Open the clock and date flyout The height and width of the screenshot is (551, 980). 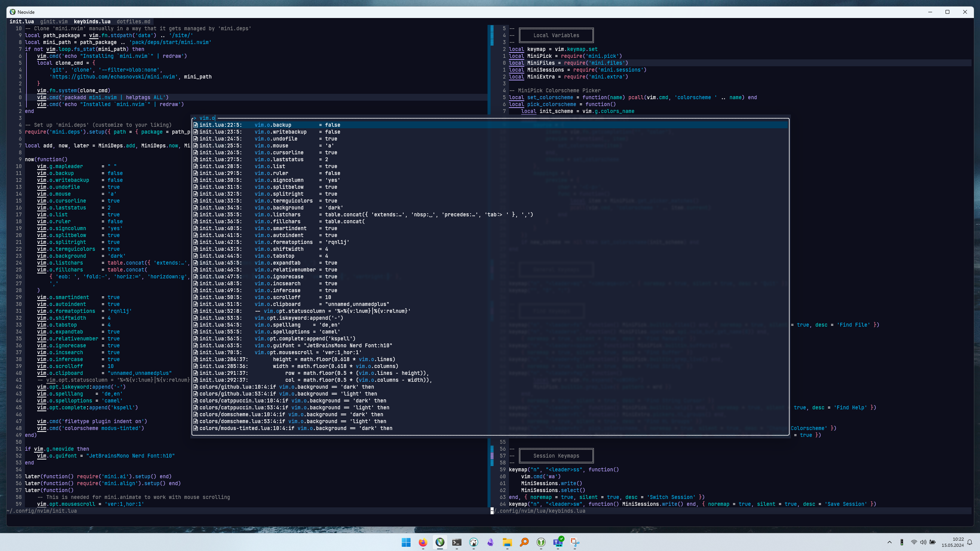pos(953,542)
